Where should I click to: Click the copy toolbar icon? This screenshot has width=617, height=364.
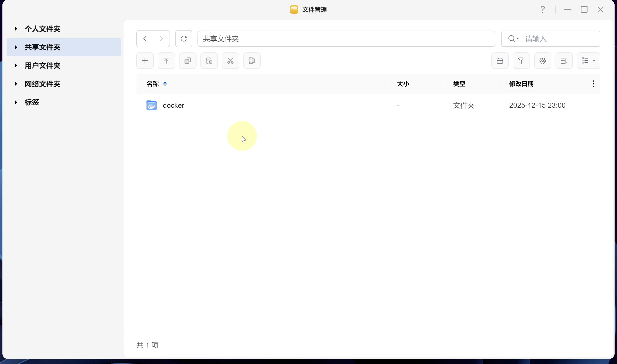click(x=188, y=61)
